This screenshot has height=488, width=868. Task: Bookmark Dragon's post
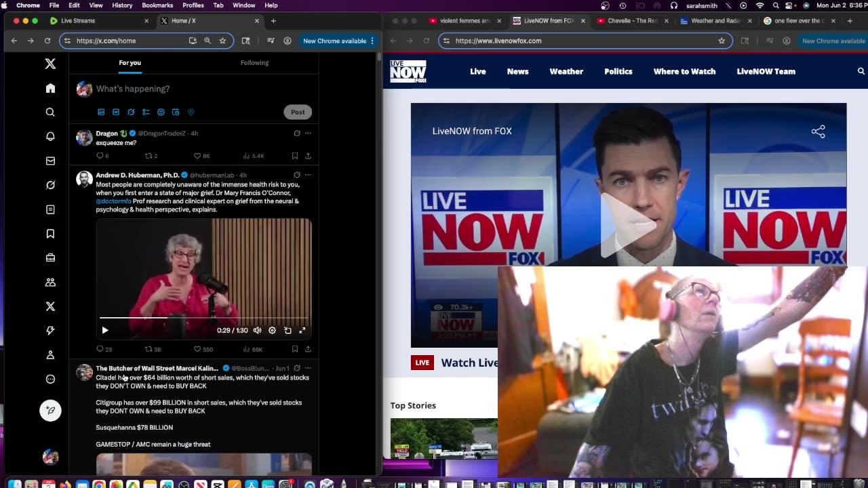tap(295, 156)
